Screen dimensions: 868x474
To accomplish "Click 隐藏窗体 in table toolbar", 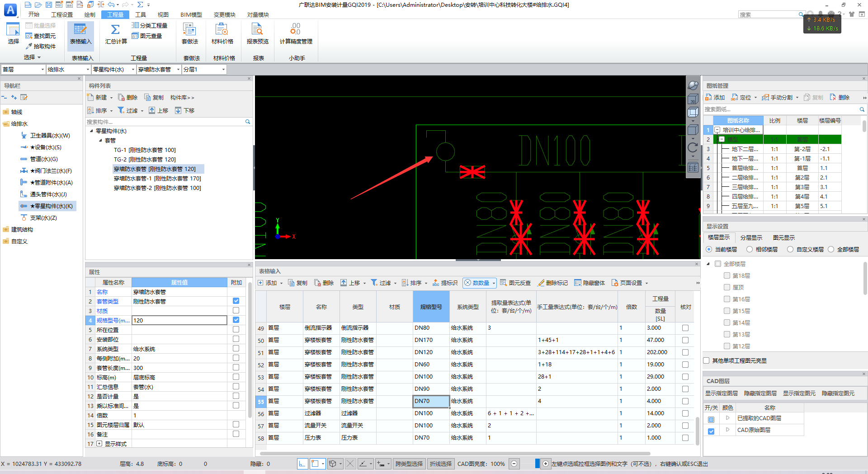I will click(x=590, y=283).
